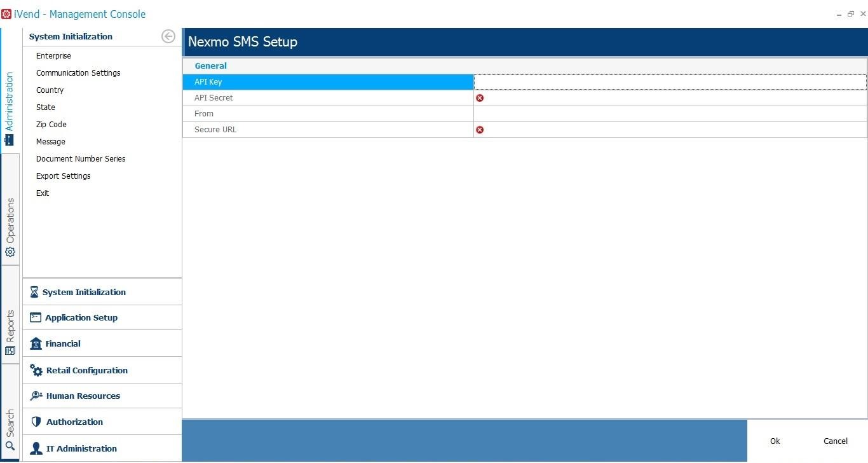Viewport: 868px width, 463px height.
Task: Minimize the Management Console window
Action: [x=839, y=14]
